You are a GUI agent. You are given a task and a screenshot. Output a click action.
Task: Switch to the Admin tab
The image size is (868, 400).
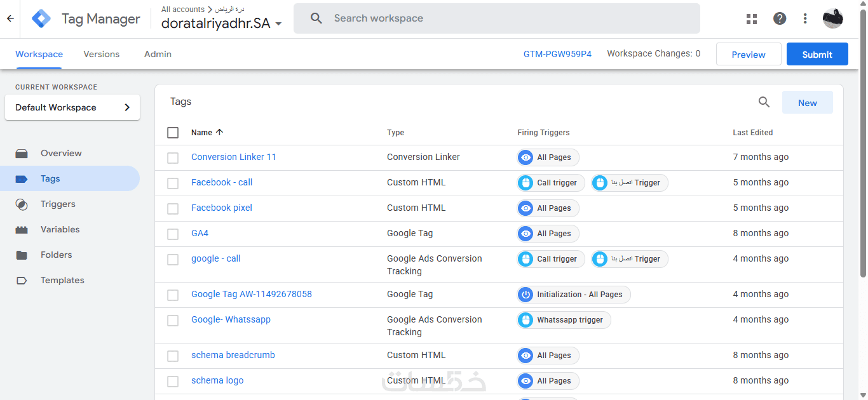[158, 54]
